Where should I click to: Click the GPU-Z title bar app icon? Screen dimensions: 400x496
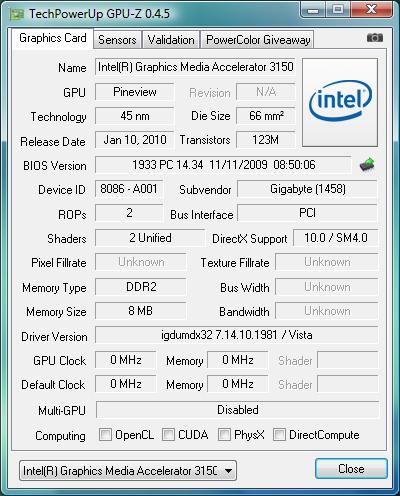coord(17,14)
